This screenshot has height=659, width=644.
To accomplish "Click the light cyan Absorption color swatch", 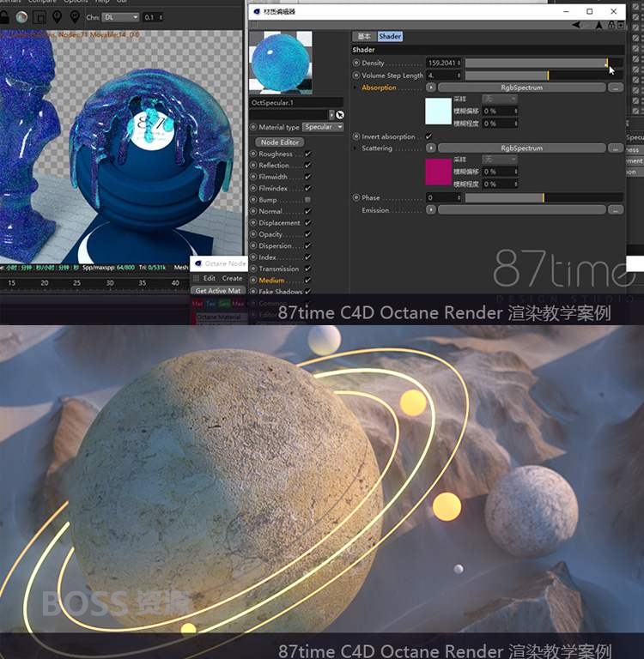I will pos(438,111).
